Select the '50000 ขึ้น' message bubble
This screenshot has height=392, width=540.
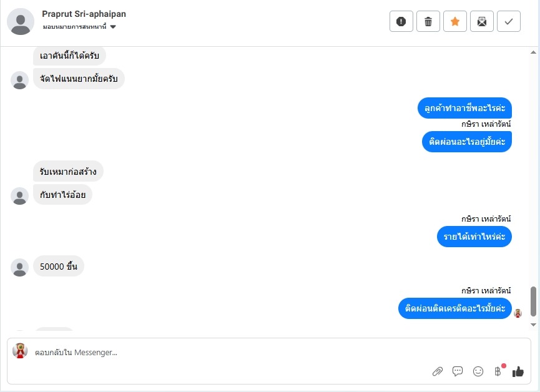(59, 267)
